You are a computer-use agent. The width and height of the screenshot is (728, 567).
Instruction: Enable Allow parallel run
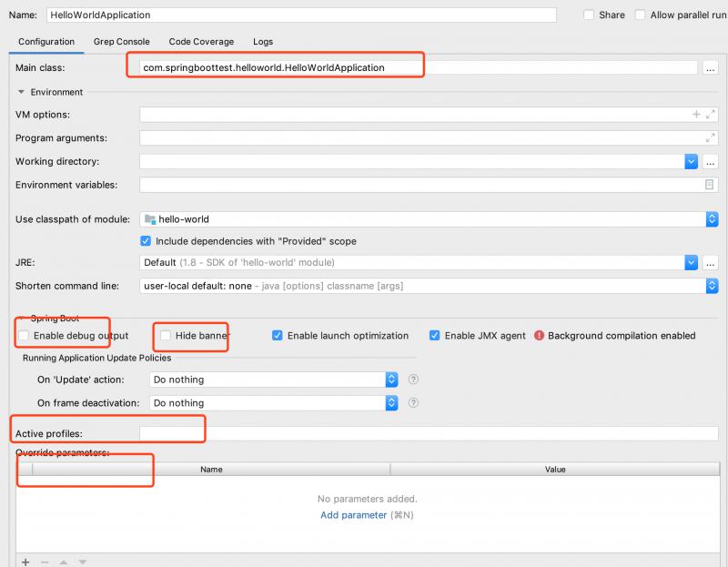(x=640, y=15)
